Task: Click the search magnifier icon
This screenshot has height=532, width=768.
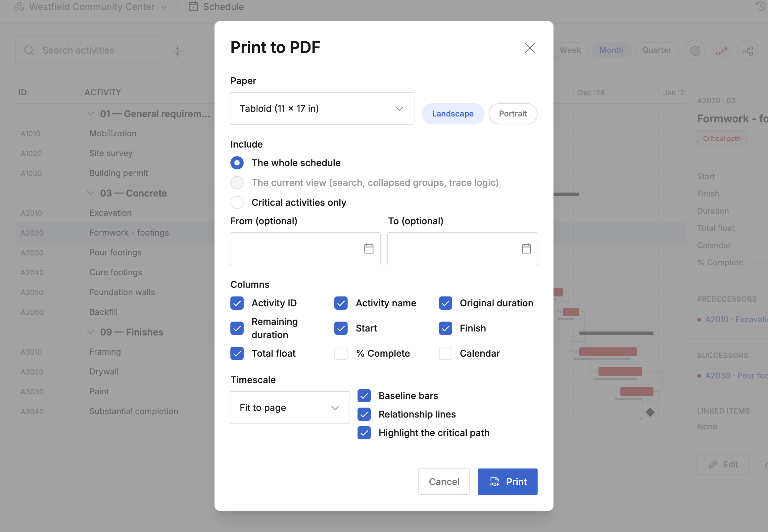Action: pyautogui.click(x=29, y=50)
